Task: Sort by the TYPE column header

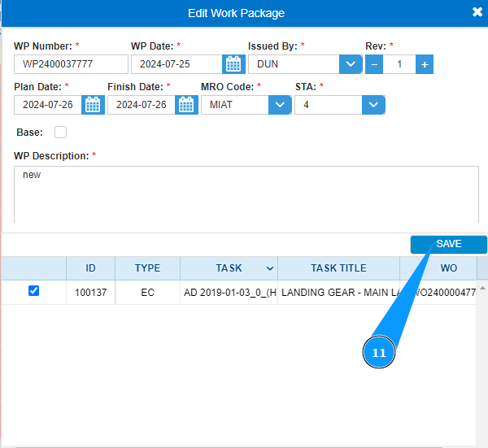Action: 147,268
